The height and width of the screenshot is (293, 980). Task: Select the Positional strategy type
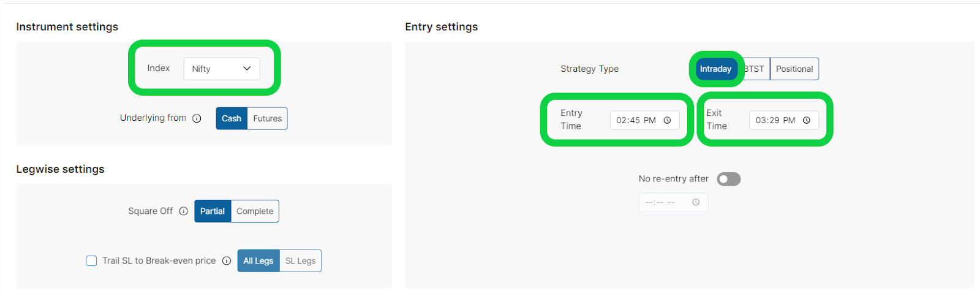pyautogui.click(x=794, y=69)
